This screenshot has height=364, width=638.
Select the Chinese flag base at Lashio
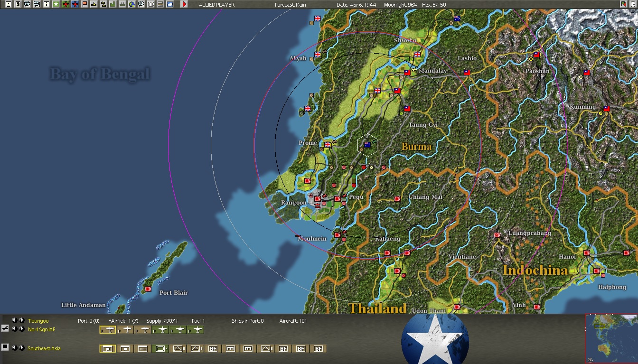(467, 73)
